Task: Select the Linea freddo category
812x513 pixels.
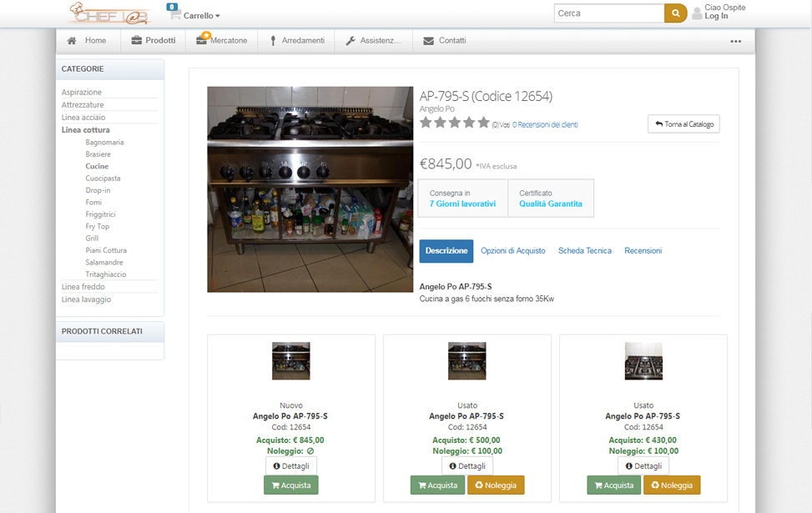Action: 83,287
